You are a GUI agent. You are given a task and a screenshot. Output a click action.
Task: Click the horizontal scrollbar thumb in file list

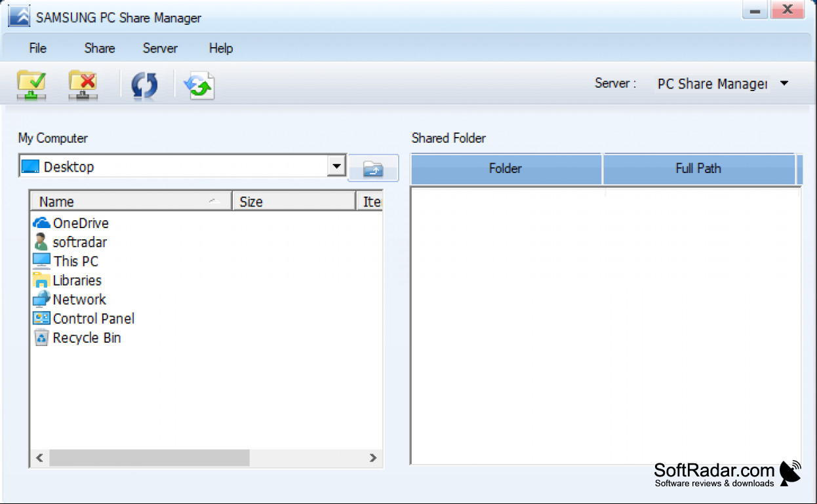coord(149,457)
